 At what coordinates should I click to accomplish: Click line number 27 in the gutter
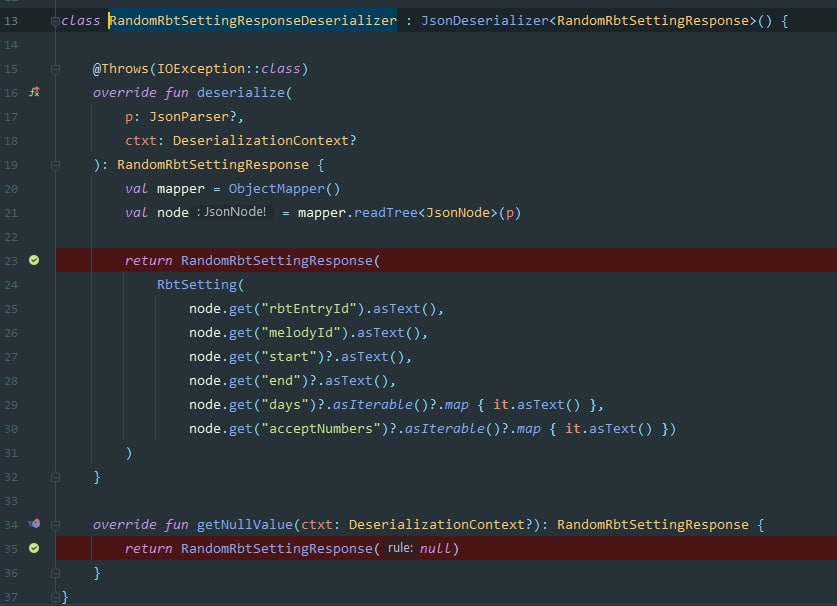11,357
